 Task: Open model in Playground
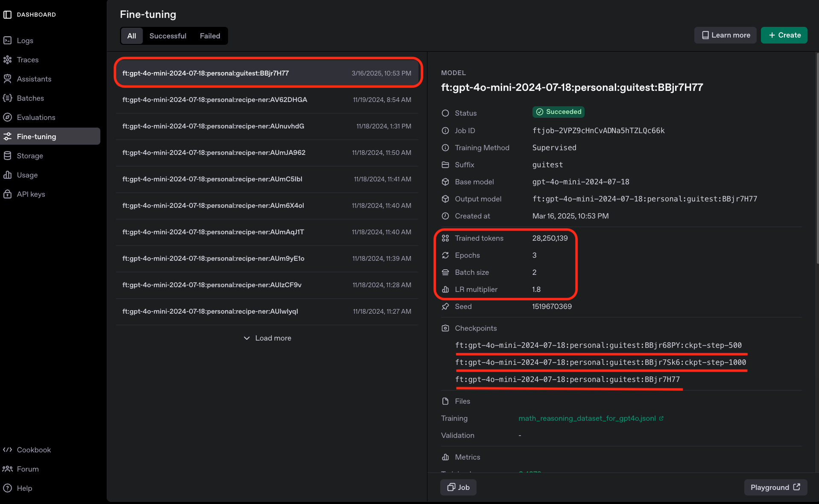(775, 487)
